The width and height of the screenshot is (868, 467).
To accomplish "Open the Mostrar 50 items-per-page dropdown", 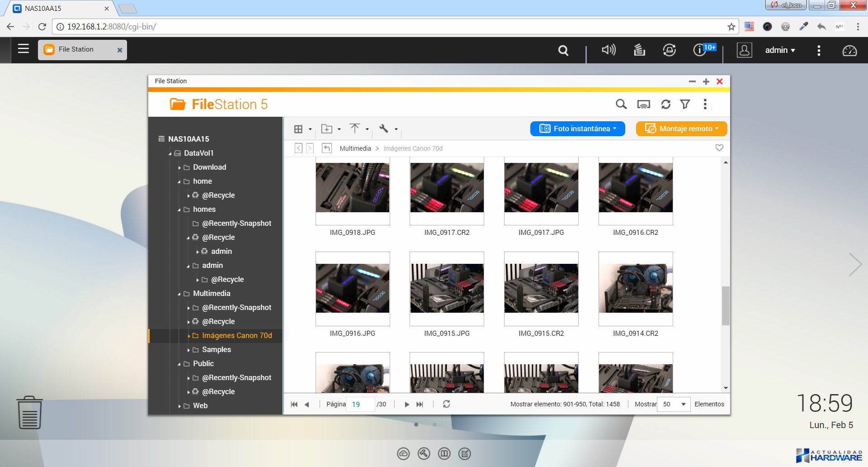I will pyautogui.click(x=674, y=404).
